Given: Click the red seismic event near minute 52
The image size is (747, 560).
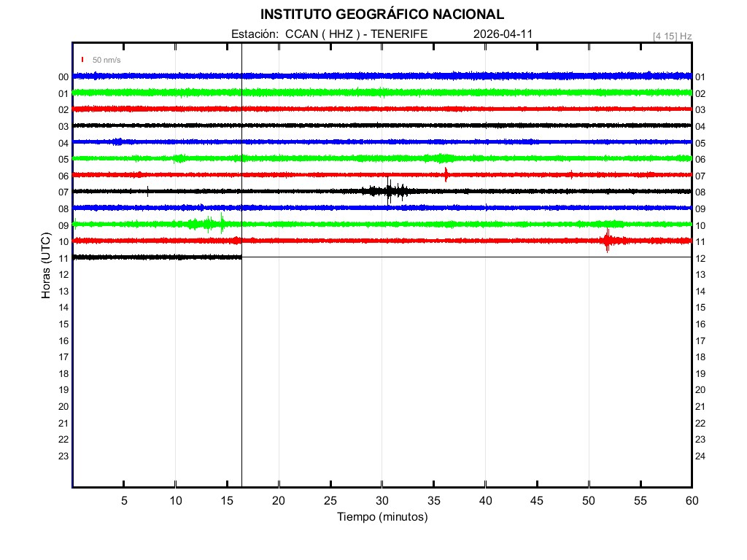Looking at the screenshot, I should pos(607,240).
